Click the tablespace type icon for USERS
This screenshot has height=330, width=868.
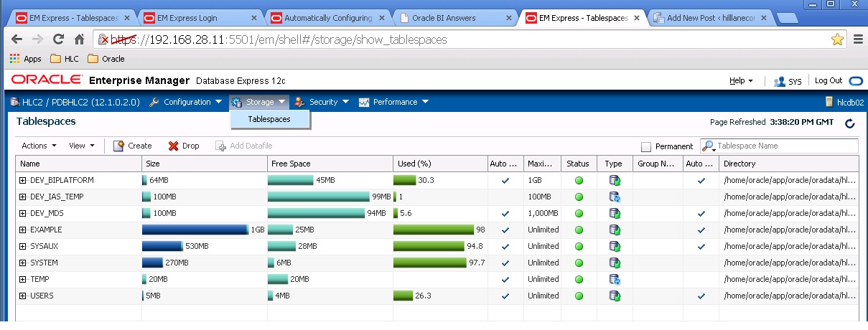(x=614, y=296)
